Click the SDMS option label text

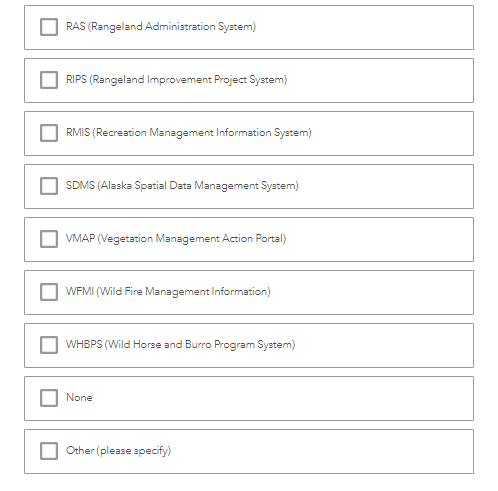click(x=182, y=186)
